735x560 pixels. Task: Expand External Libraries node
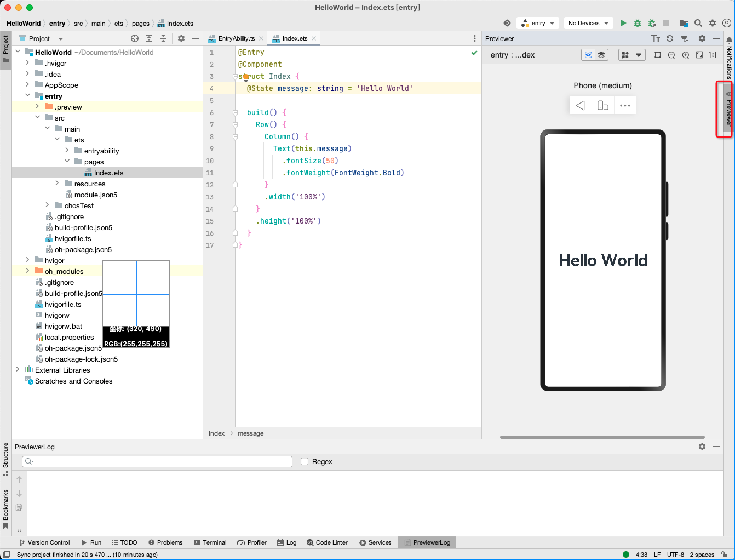pyautogui.click(x=18, y=369)
